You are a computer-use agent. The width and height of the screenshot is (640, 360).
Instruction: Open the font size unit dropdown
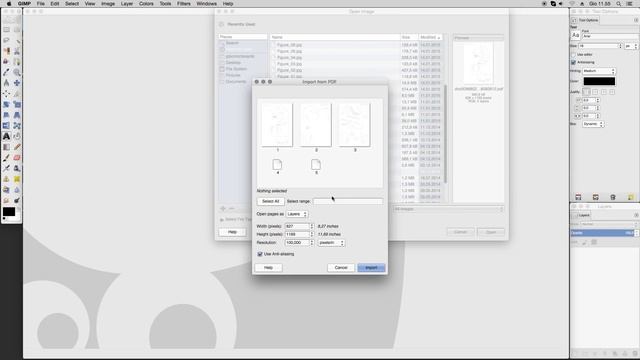pyautogui.click(x=631, y=46)
